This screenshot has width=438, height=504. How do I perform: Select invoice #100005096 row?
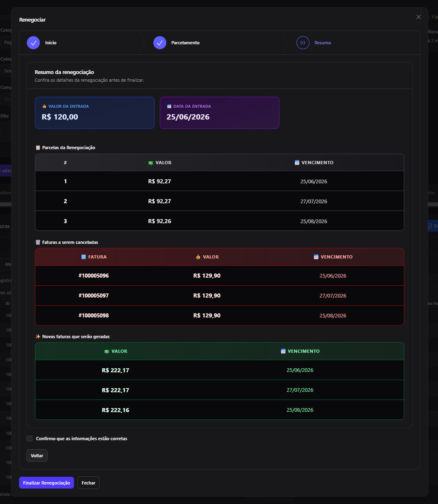tap(220, 276)
